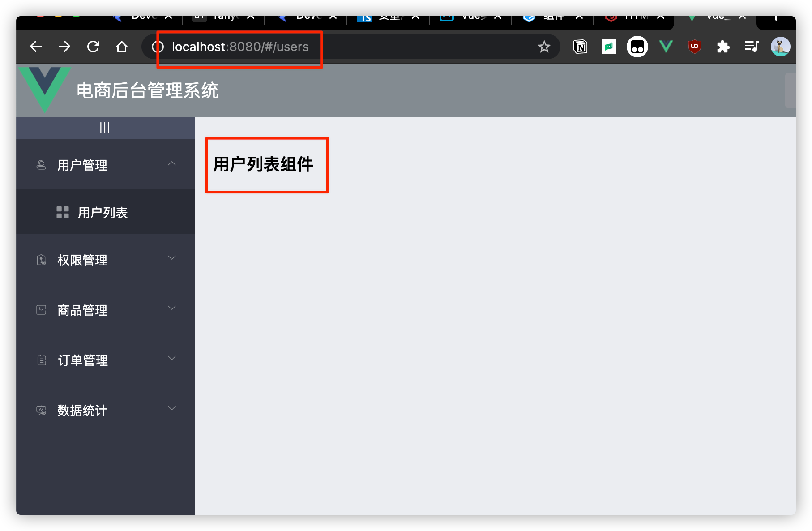Click the grid icon beside 用户列表
Image resolution: width=812 pixels, height=531 pixels.
point(63,212)
